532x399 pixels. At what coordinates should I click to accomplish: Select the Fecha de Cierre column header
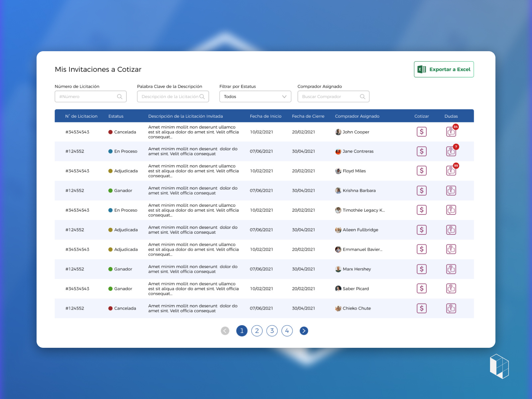[x=308, y=116]
